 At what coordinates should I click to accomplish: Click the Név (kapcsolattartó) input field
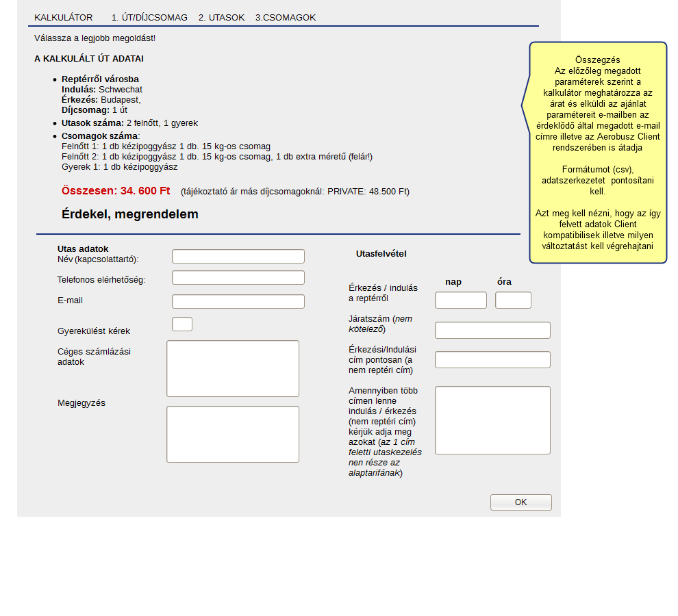pyautogui.click(x=238, y=257)
